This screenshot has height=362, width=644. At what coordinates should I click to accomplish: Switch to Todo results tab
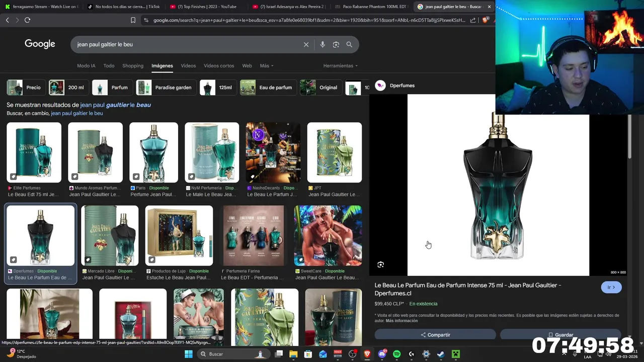(109, 66)
